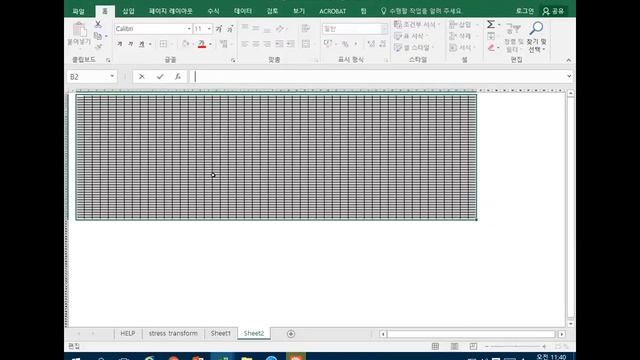This screenshot has height=360, width=640.
Task: Click the Paste clipboard icon
Action: (79, 30)
